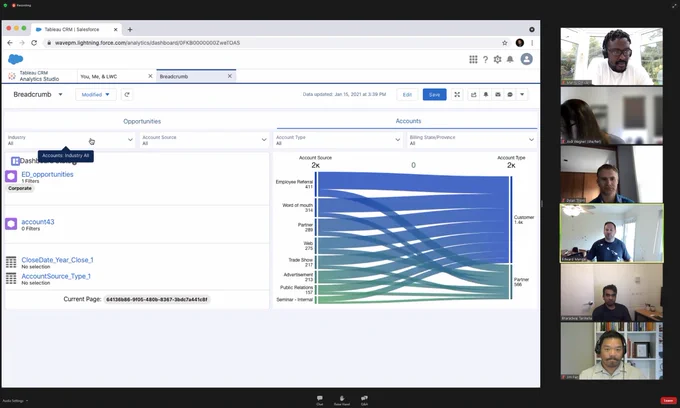
Task: Open the AccountSource_Type_1 link
Action: 56,276
